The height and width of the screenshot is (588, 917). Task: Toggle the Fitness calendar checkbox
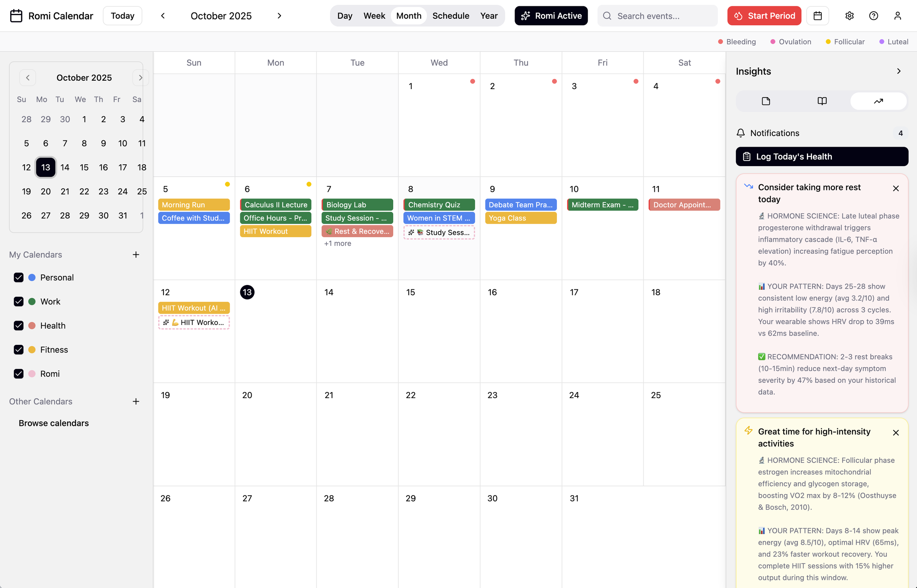coord(19,350)
